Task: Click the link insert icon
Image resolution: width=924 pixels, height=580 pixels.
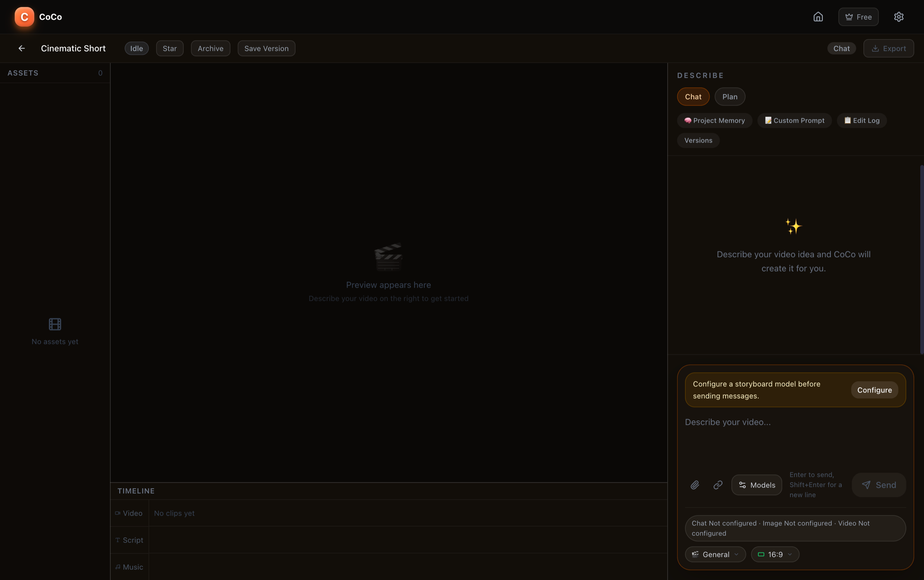Action: 718,485
